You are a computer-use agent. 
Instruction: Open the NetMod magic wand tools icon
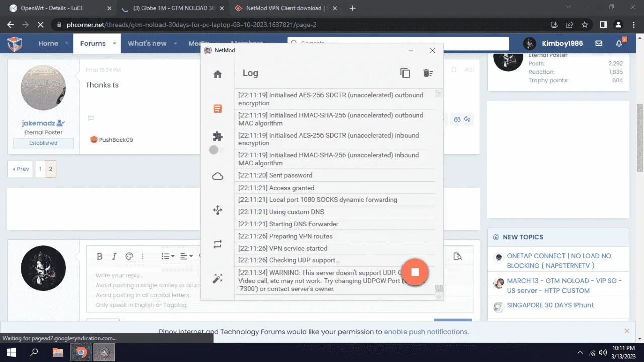point(218,278)
